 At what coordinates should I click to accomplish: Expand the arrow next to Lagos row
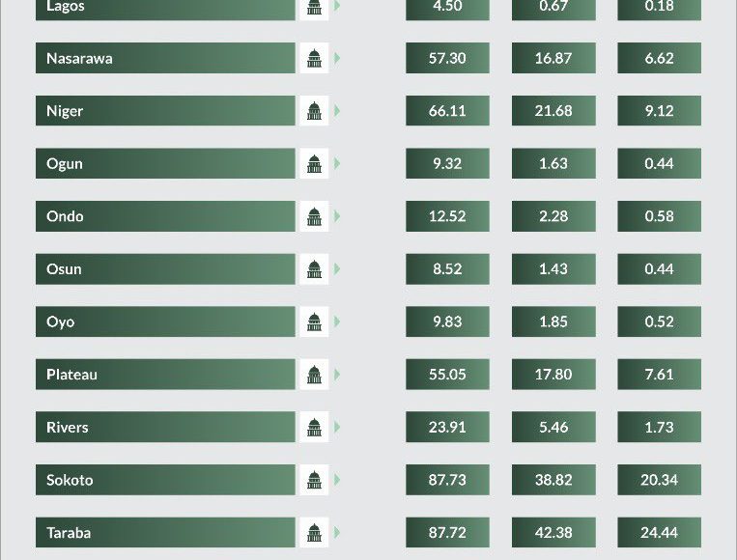tap(336, 6)
